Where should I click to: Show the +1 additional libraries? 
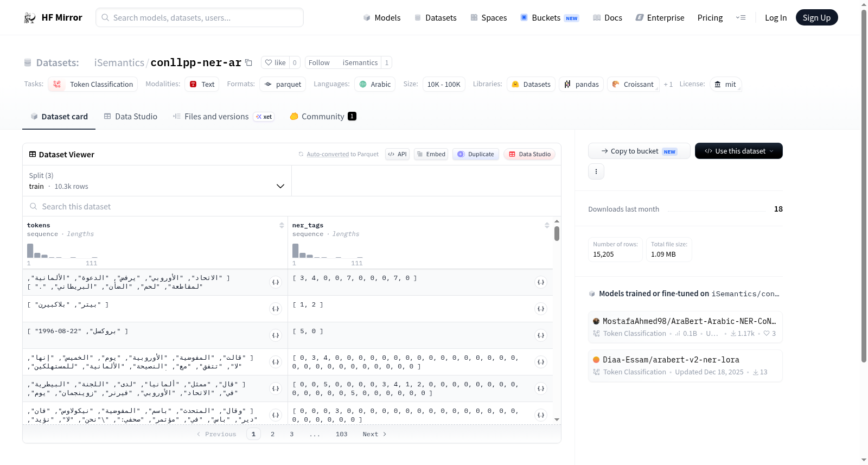pos(668,85)
